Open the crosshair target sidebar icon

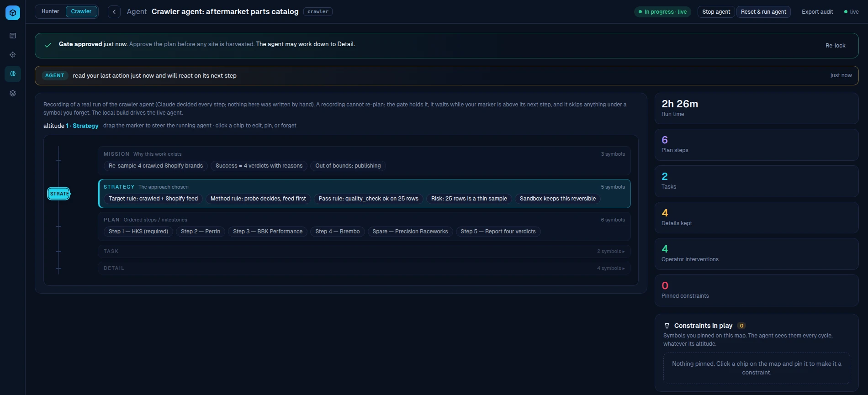13,55
